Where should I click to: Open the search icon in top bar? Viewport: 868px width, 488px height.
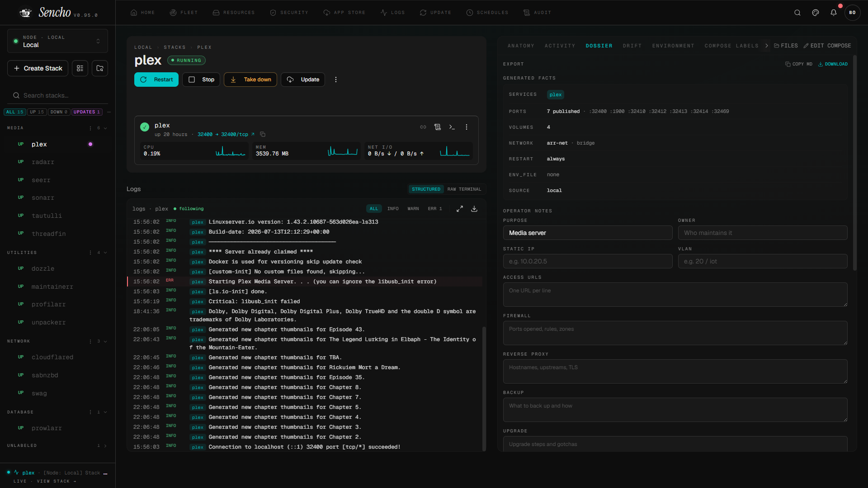pyautogui.click(x=797, y=13)
